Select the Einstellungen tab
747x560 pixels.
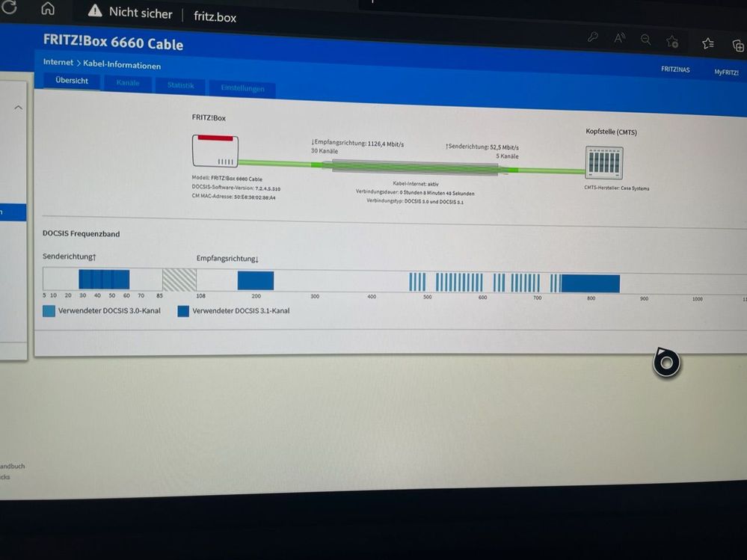click(x=242, y=88)
